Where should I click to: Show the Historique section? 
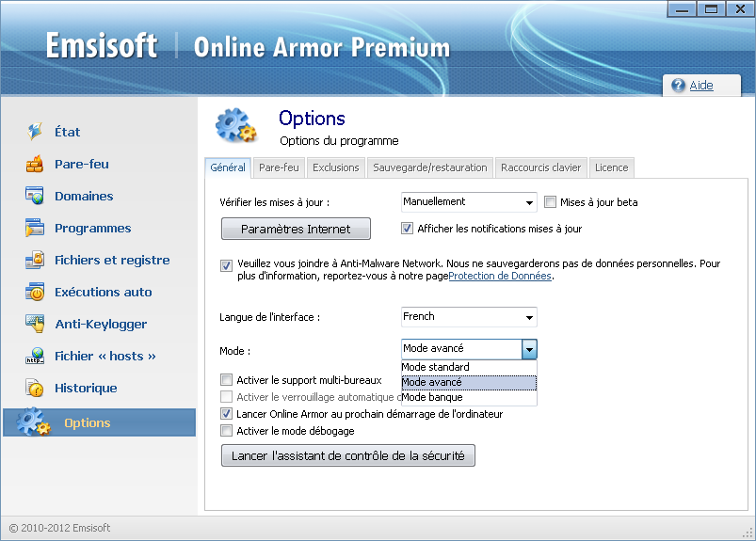[86, 388]
